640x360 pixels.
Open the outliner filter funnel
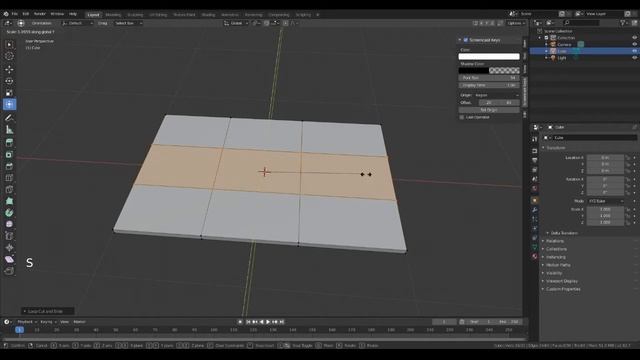click(623, 23)
